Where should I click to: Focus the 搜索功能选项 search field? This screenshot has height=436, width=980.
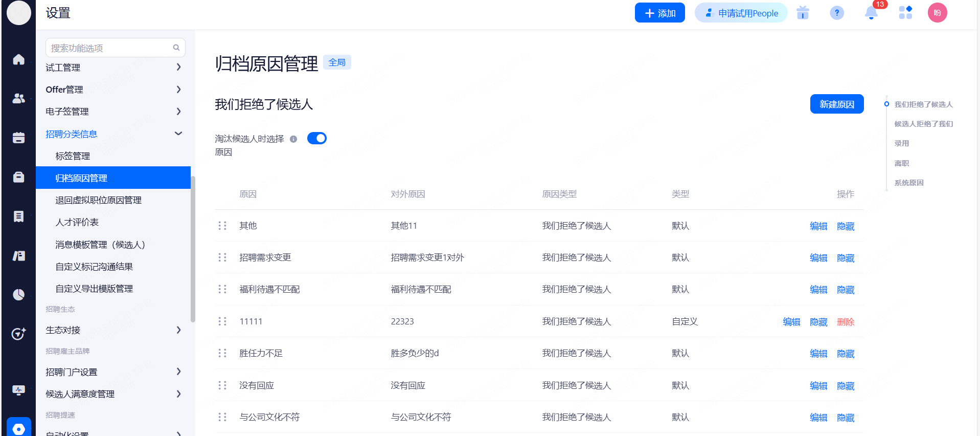110,48
